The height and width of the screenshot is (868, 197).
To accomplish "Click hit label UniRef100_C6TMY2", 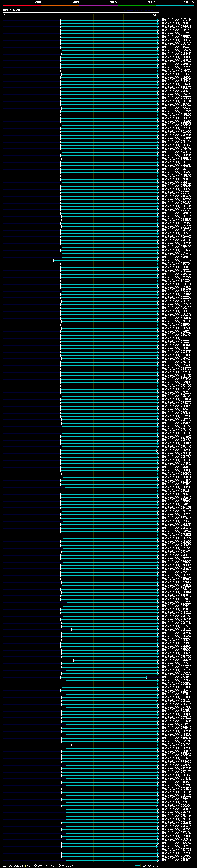I will pos(177,481).
